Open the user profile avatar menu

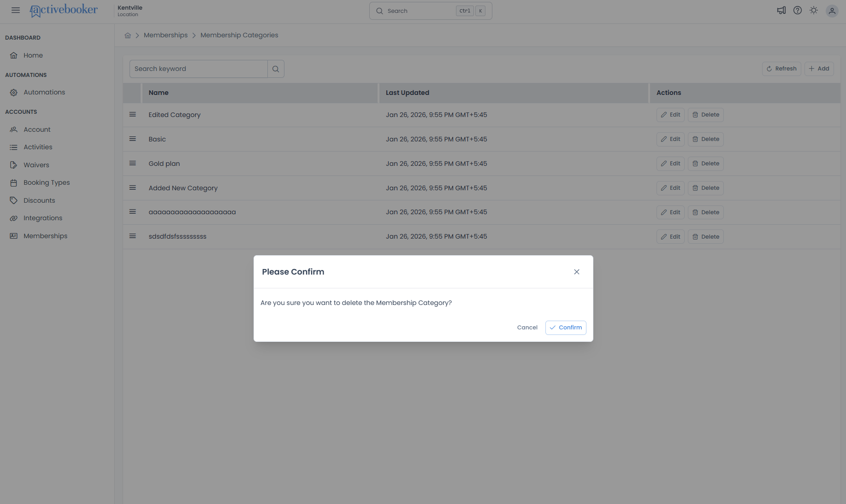click(832, 11)
